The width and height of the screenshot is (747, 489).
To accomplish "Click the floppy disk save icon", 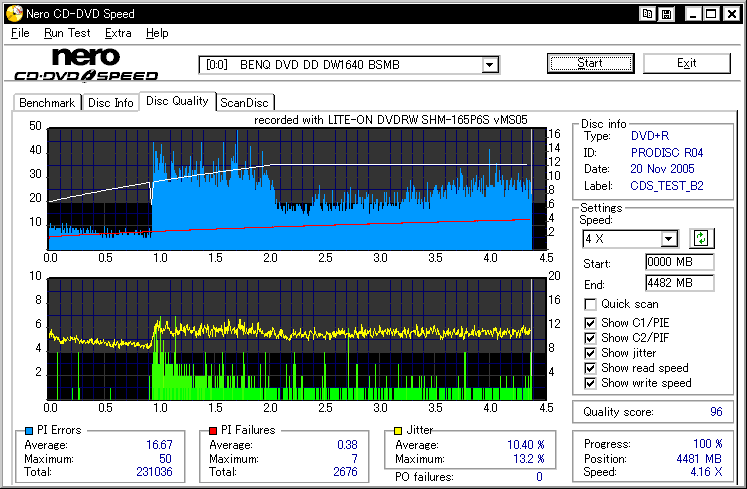I will (x=665, y=14).
